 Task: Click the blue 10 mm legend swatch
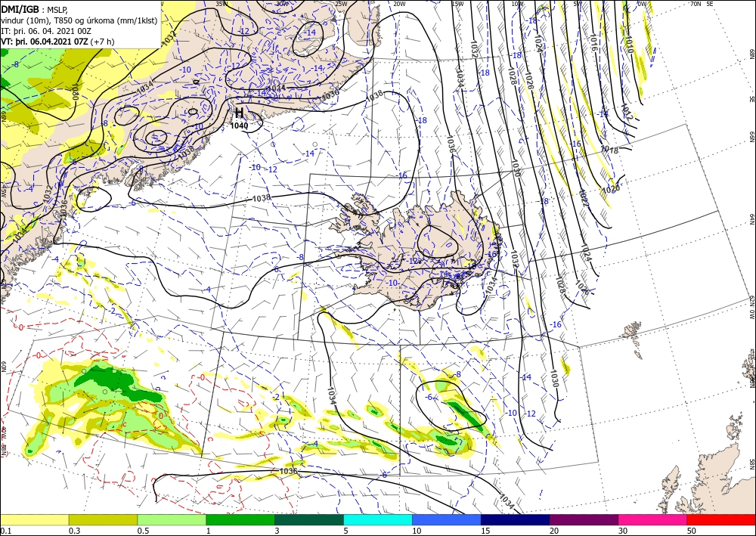tap(447, 519)
